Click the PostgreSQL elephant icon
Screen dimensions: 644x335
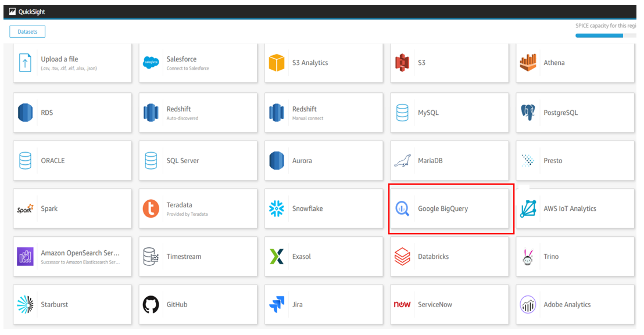click(x=528, y=113)
